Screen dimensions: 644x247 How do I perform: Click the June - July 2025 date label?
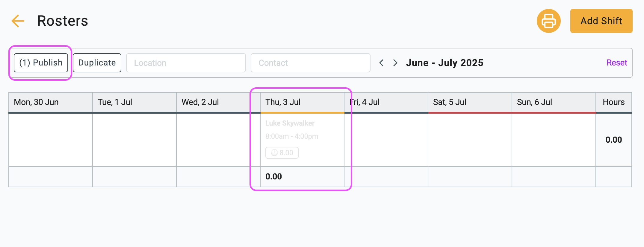point(445,63)
